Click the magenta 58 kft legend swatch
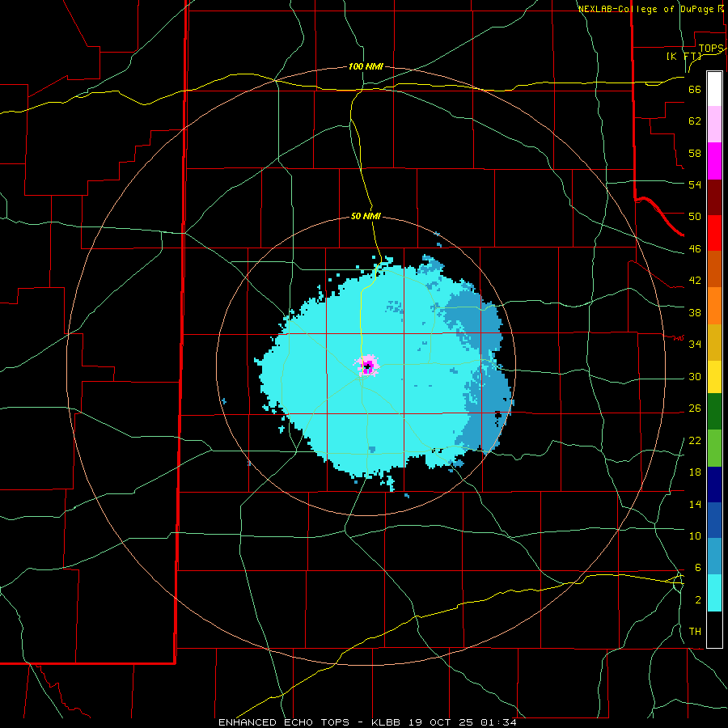Screen dimensions: 728x728 point(714,161)
